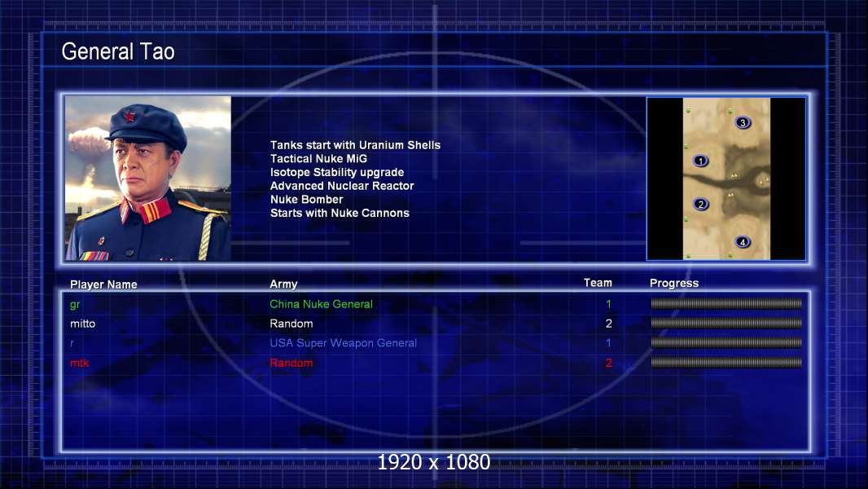Image resolution: width=868 pixels, height=489 pixels.
Task: Select player gr in the list
Action: pos(75,305)
